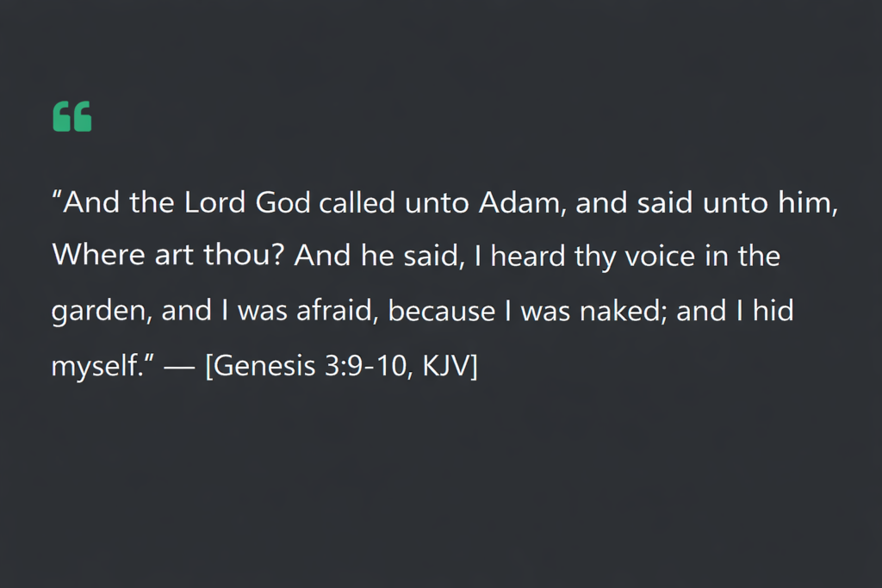Click the opening word "And" of the quote
This screenshot has width=882, height=588.
(x=93, y=204)
